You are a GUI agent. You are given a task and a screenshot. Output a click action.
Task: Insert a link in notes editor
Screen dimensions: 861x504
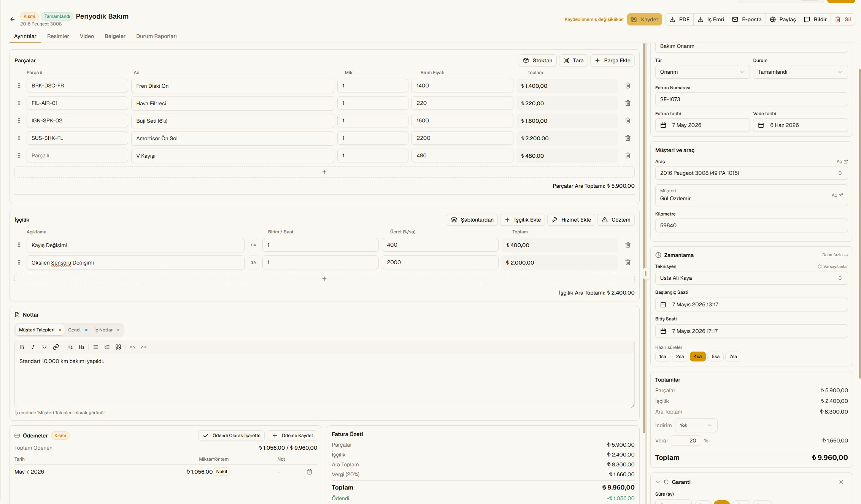point(56,347)
